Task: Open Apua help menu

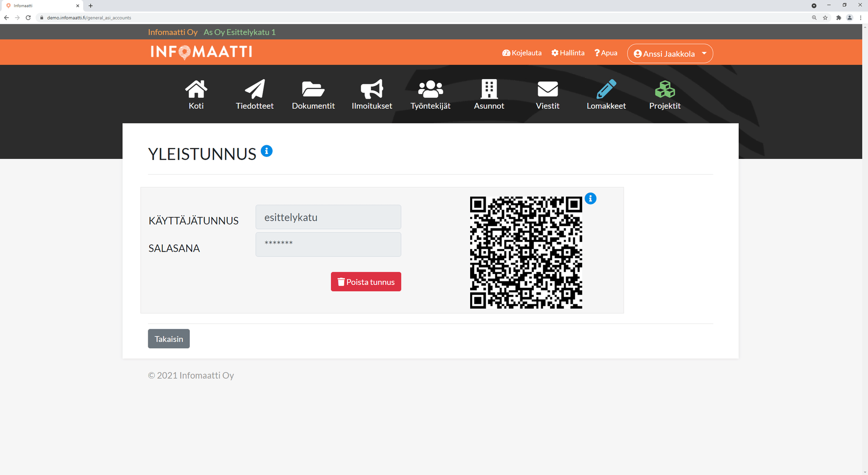Action: 606,53
